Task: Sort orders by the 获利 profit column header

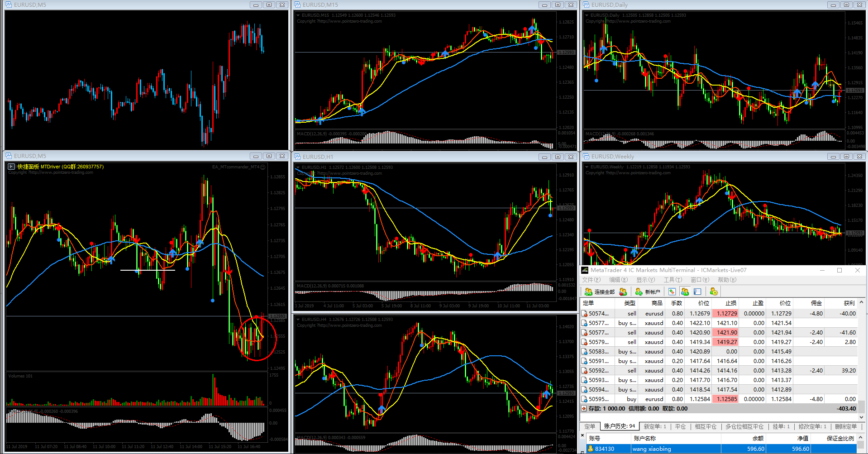Action: (x=840, y=303)
